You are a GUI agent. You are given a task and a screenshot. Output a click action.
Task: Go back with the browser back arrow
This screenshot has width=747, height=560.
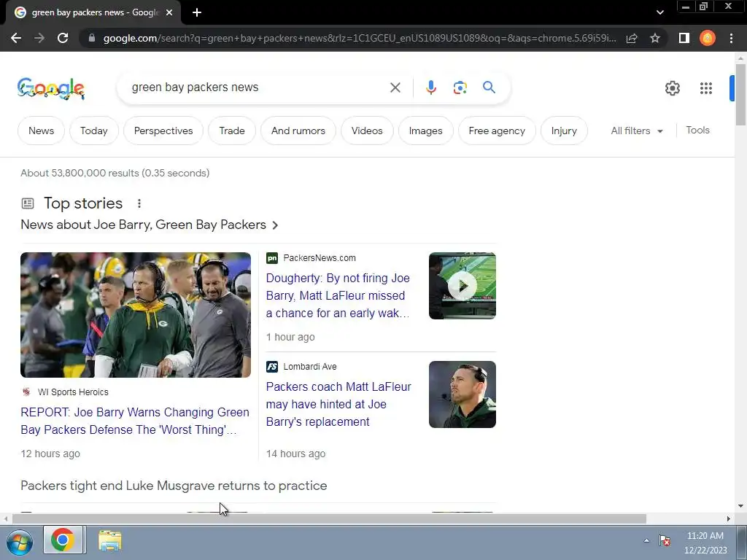point(16,38)
